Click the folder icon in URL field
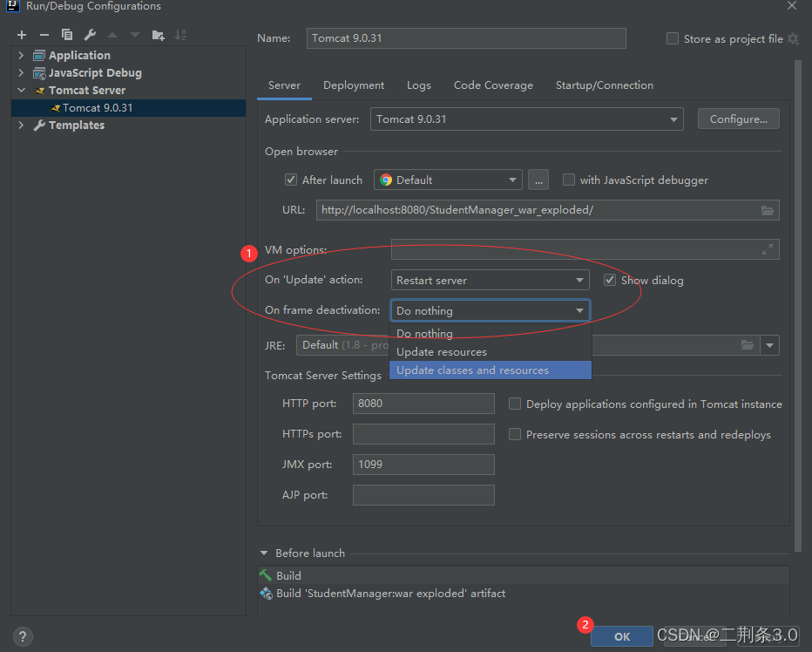This screenshot has height=652, width=812. 768,210
